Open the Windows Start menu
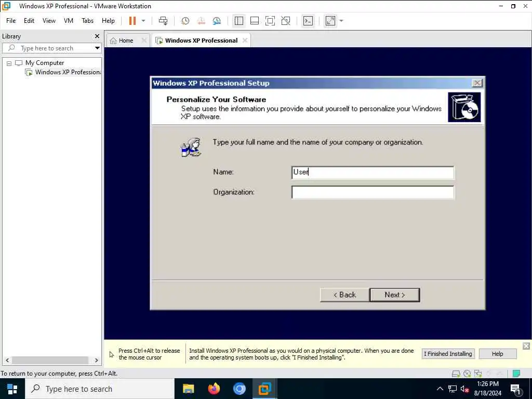 pyautogui.click(x=12, y=389)
